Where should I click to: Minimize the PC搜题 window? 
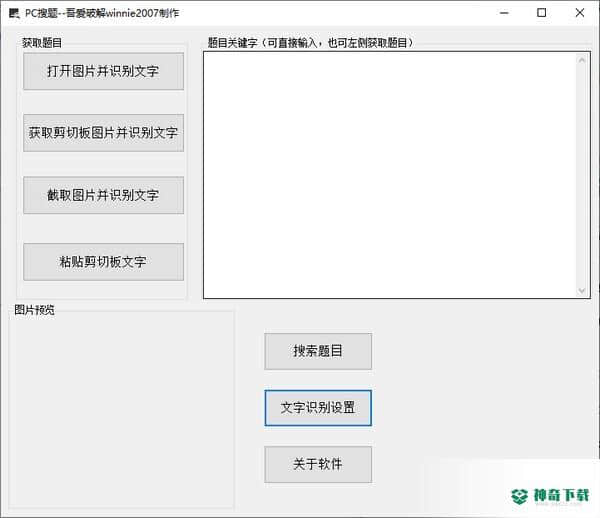point(504,13)
